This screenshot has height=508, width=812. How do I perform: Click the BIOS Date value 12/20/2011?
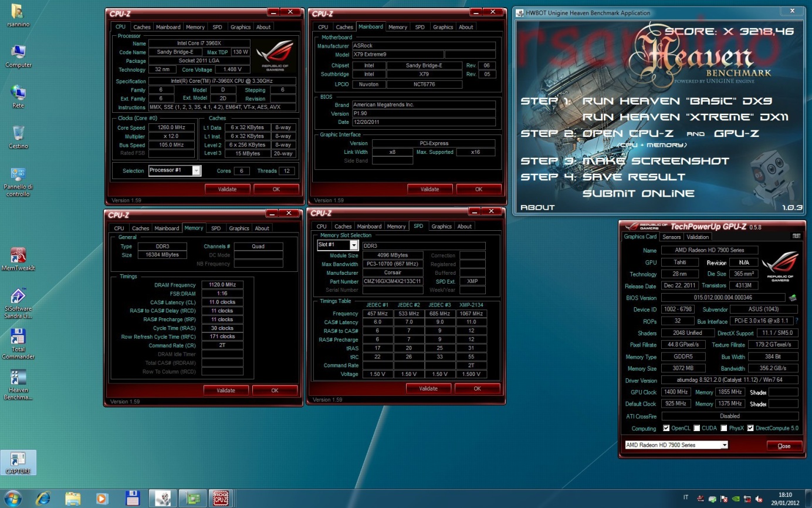tap(422, 122)
